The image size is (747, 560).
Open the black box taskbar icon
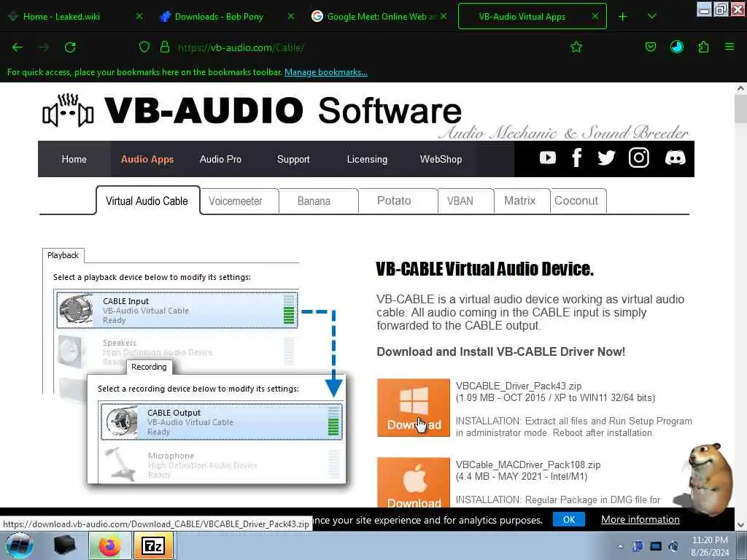pyautogui.click(x=65, y=545)
